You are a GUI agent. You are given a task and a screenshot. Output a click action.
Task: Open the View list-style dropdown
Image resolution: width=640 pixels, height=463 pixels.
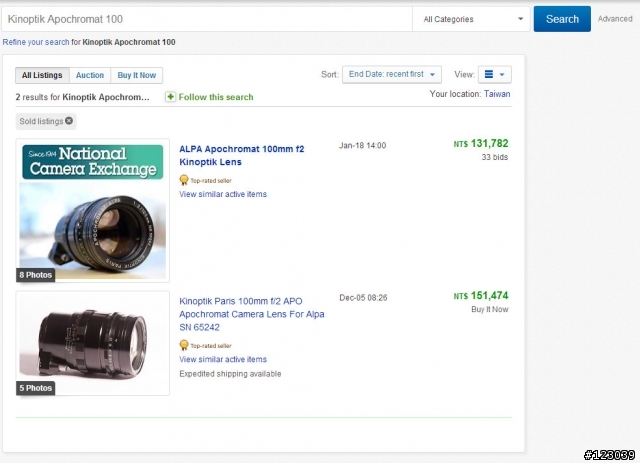(x=494, y=74)
